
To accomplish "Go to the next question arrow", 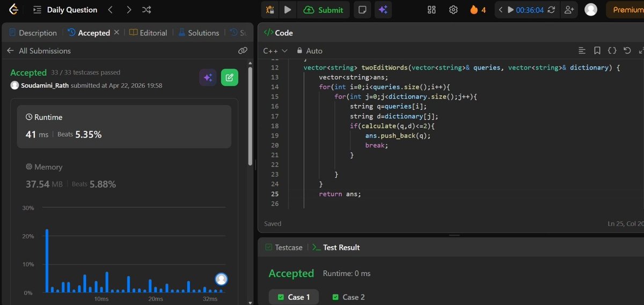I will (x=129, y=10).
